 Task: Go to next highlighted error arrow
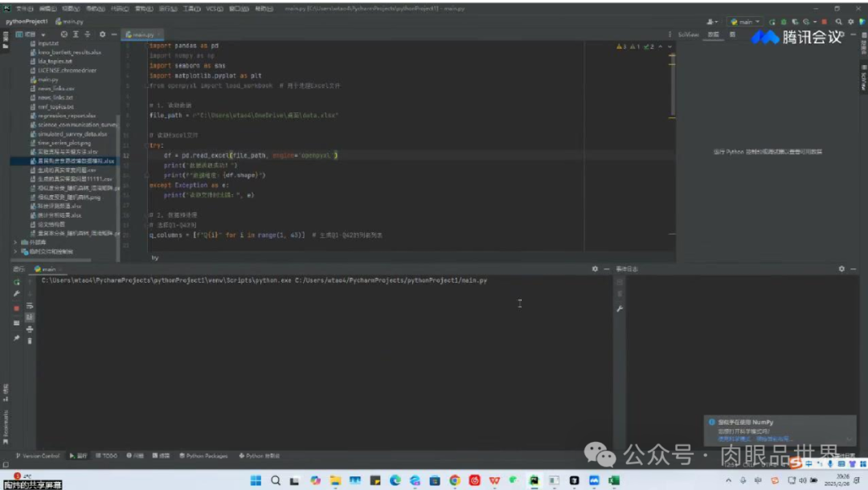669,47
